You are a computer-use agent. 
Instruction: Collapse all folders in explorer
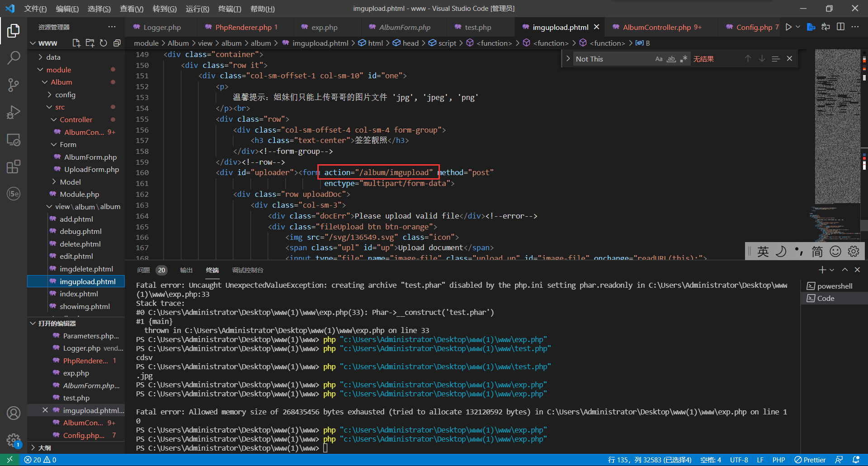(117, 43)
